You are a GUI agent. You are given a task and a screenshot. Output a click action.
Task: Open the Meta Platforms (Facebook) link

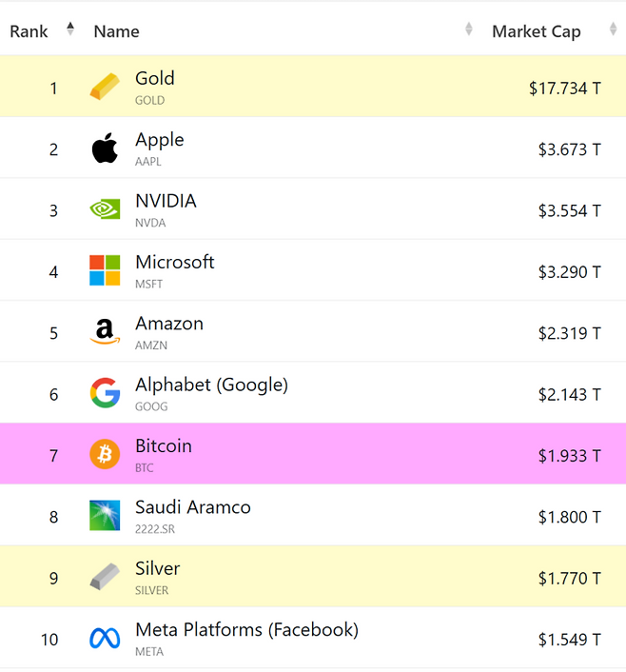246,629
